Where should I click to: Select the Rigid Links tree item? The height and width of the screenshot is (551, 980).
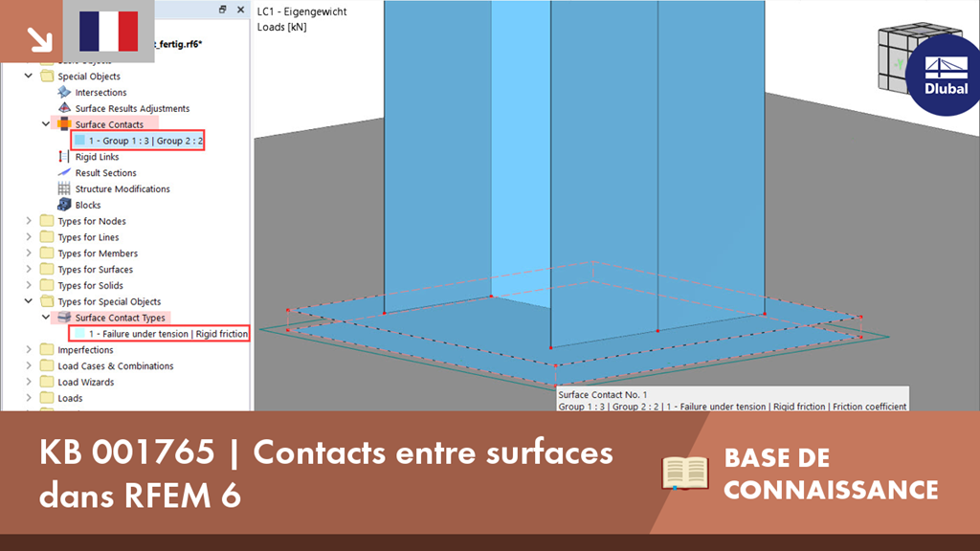tap(97, 157)
